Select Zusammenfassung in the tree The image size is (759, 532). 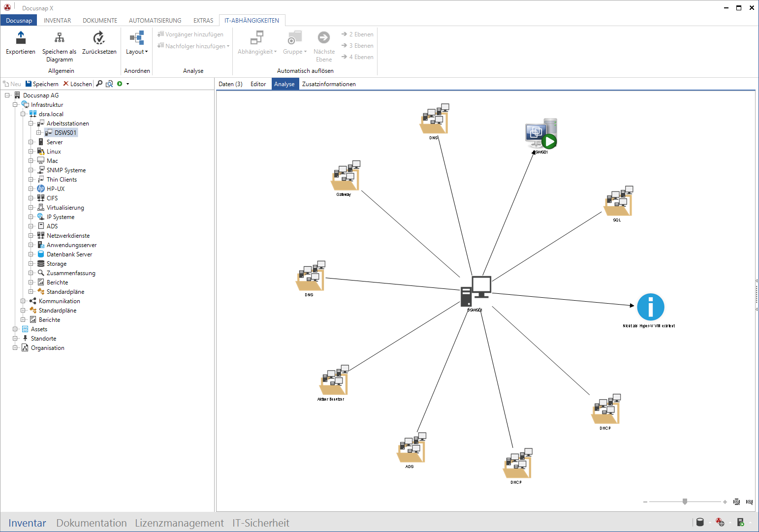click(x=71, y=273)
